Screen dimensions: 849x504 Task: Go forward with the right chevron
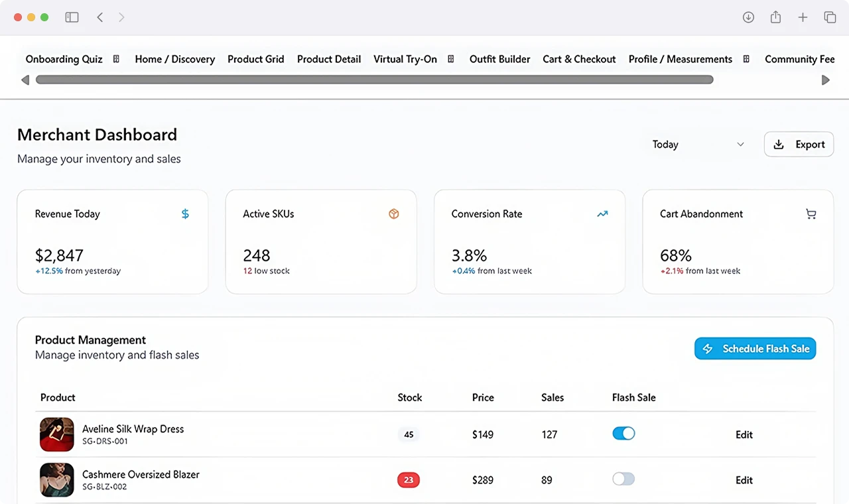click(x=121, y=17)
